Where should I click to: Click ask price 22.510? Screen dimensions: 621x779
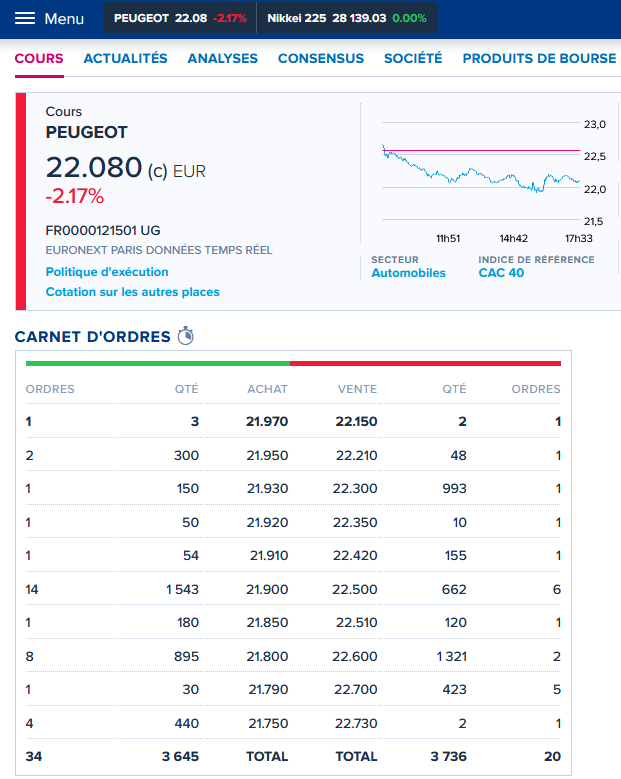[357, 623]
